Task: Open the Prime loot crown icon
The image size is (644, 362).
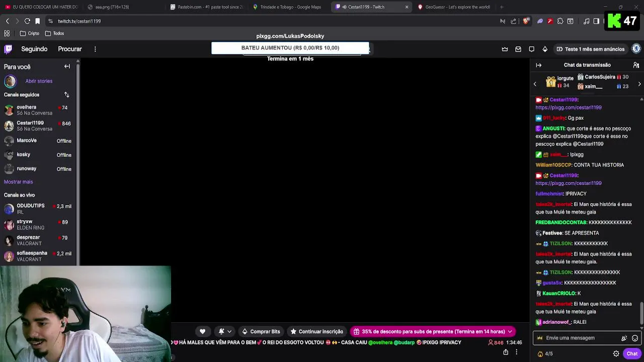Action: [505, 49]
